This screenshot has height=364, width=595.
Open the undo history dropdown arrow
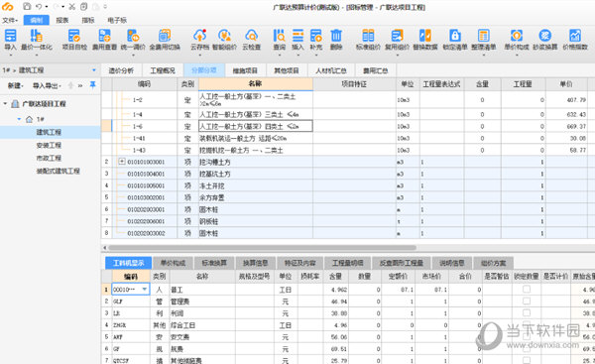(47, 7)
